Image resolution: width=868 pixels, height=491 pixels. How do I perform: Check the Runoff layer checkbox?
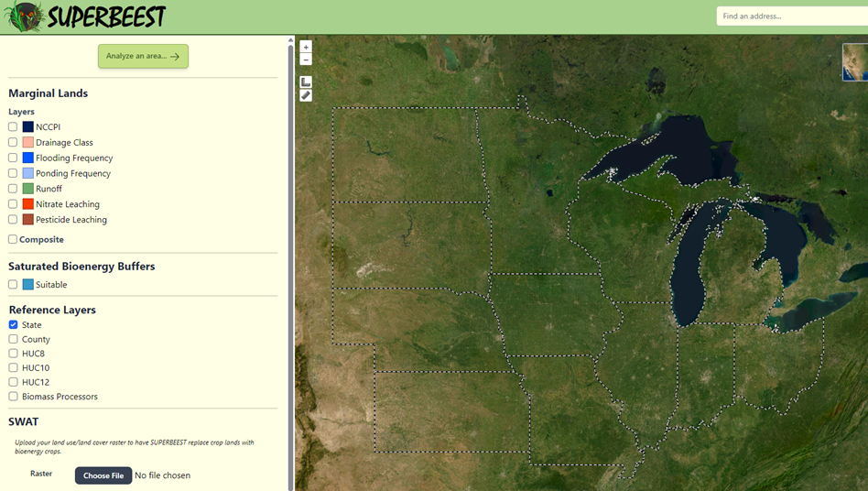(x=13, y=189)
